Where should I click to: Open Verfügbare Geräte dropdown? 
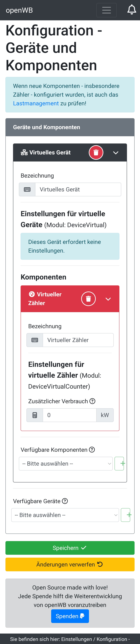pos(65,515)
